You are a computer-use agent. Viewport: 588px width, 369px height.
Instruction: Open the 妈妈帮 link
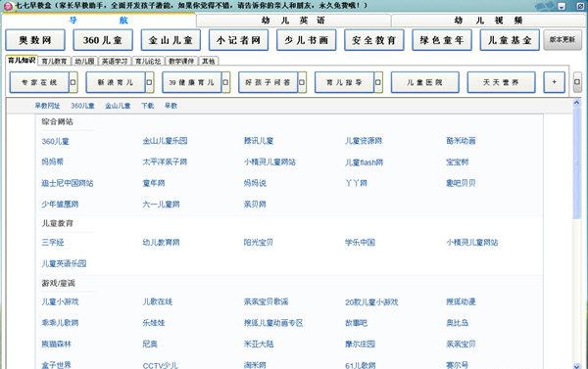53,161
